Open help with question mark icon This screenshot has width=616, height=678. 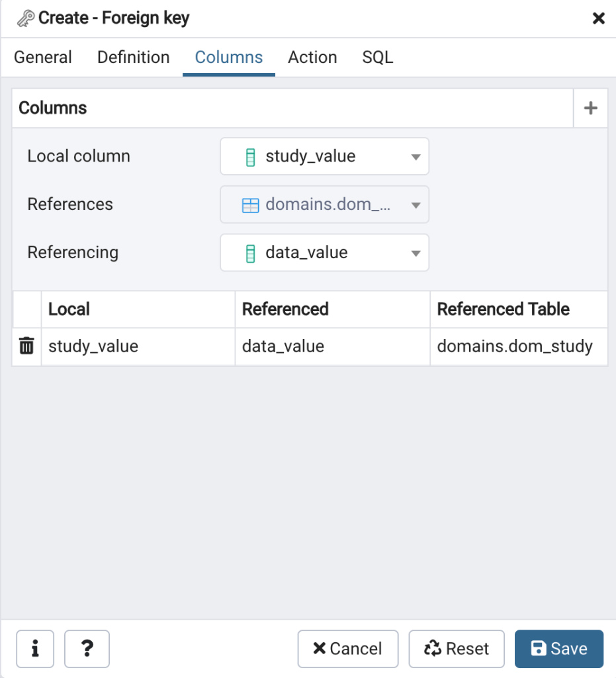(87, 648)
